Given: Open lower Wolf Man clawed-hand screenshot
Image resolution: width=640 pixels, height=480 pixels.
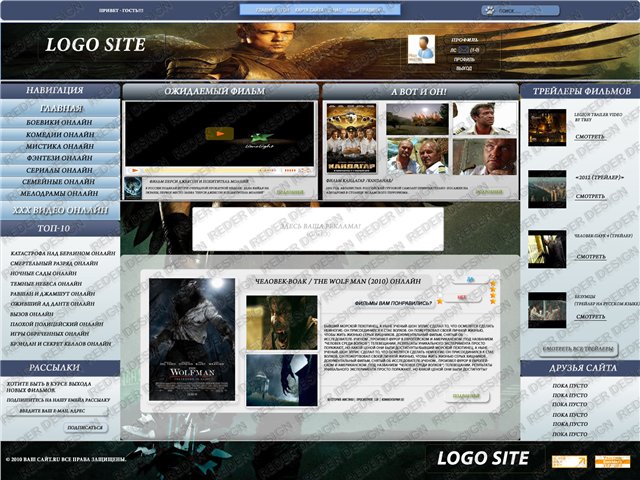Looking at the screenshot, I should click(x=282, y=380).
